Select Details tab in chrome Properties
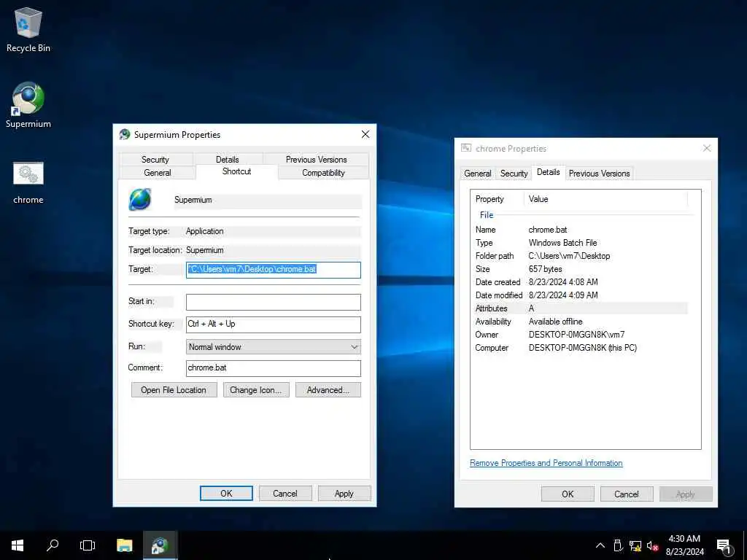Viewport: 747px width, 560px height. click(x=549, y=172)
